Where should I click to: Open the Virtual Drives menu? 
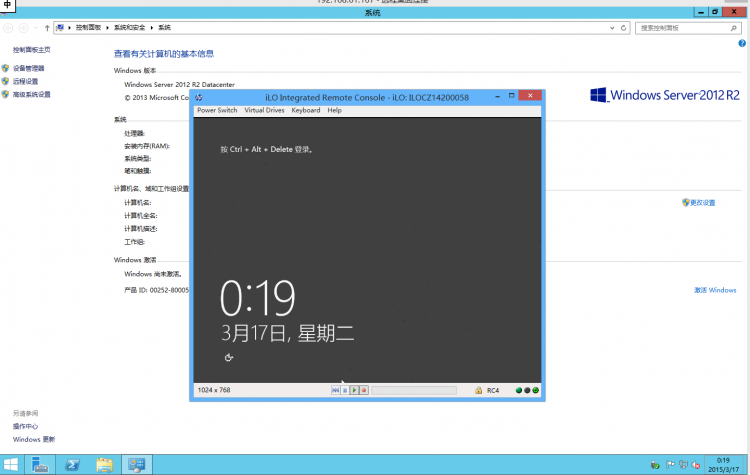[264, 110]
